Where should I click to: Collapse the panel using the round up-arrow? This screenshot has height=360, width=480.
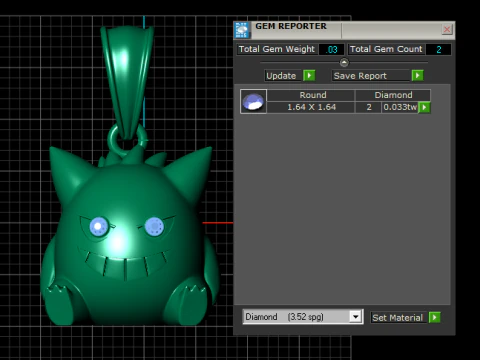[x=344, y=62]
